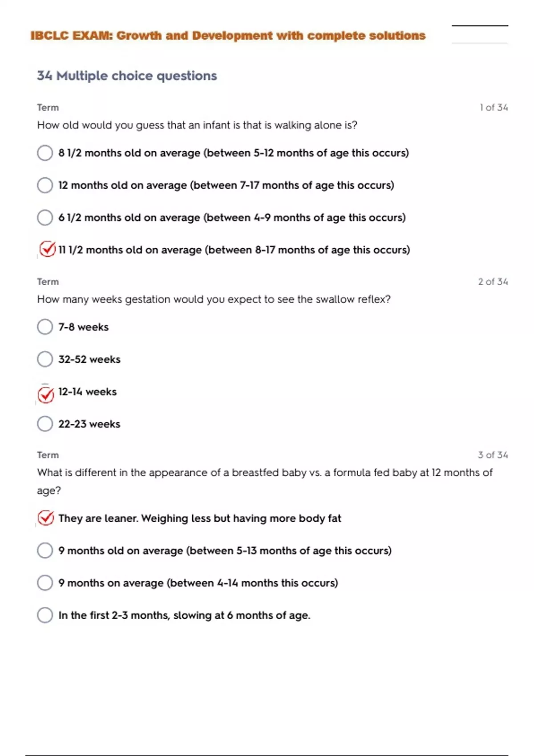Click the '1 of 34' question counter

point(494,108)
